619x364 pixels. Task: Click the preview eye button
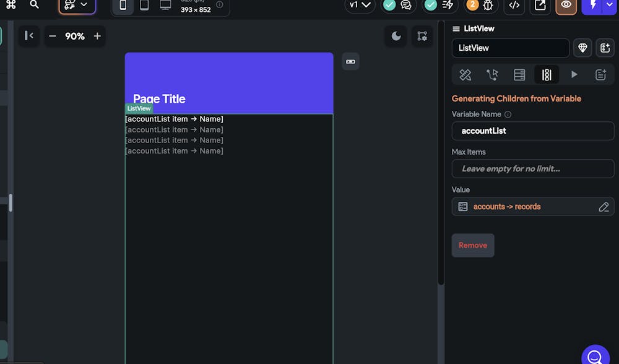(566, 5)
